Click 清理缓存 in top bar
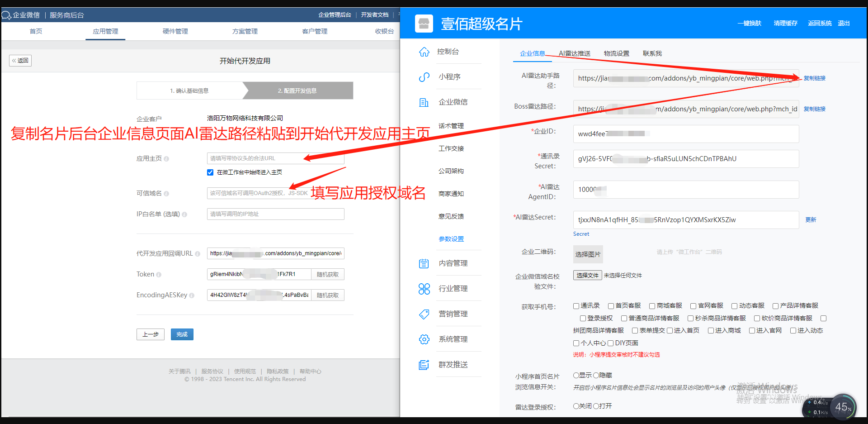This screenshot has width=868, height=424. [x=786, y=24]
